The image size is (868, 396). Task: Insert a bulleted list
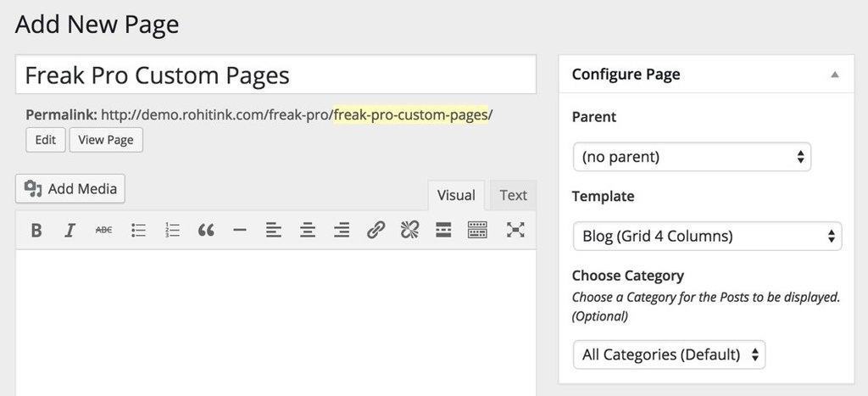138,230
